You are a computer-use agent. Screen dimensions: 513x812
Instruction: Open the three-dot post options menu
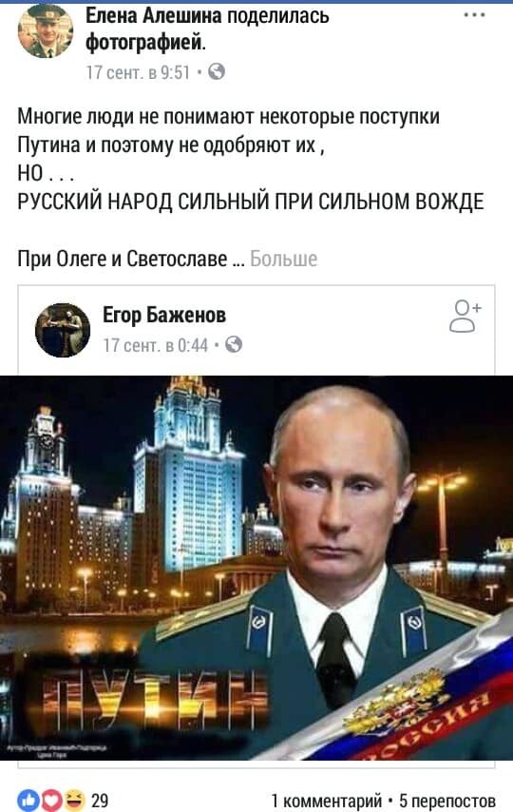(474, 15)
